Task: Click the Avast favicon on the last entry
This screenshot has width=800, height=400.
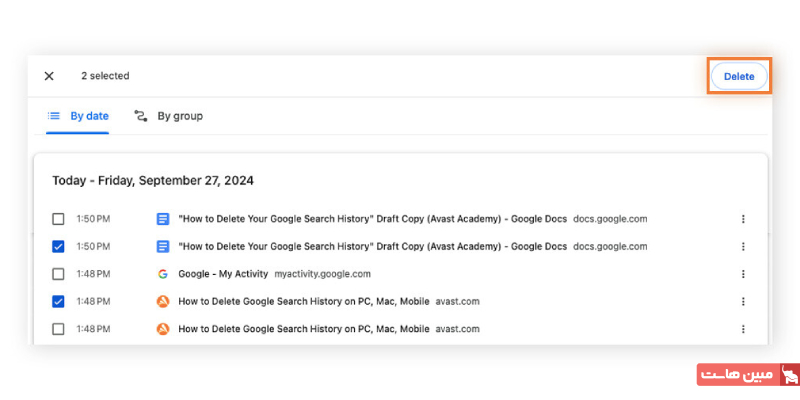Action: [162, 329]
